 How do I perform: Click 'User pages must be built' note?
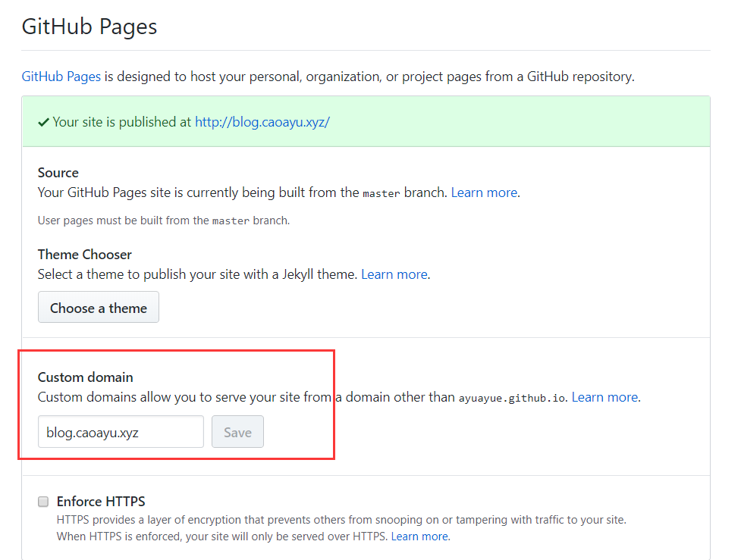pos(164,221)
